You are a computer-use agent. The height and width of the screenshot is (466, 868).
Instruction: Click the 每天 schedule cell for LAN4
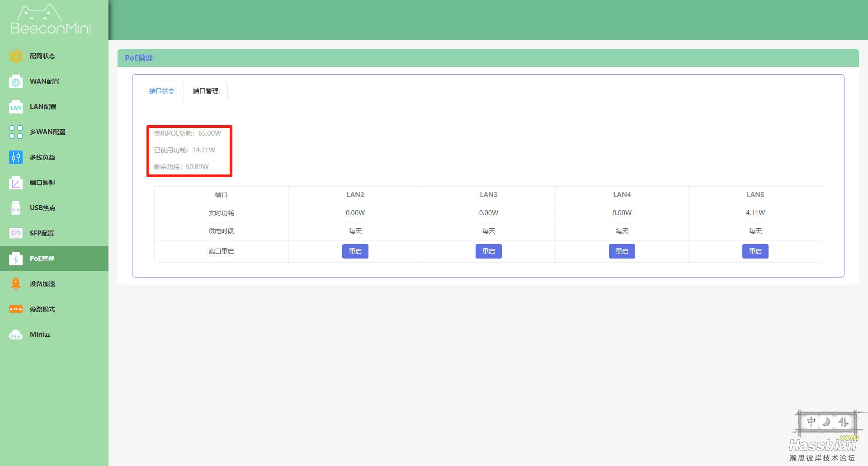[622, 231]
